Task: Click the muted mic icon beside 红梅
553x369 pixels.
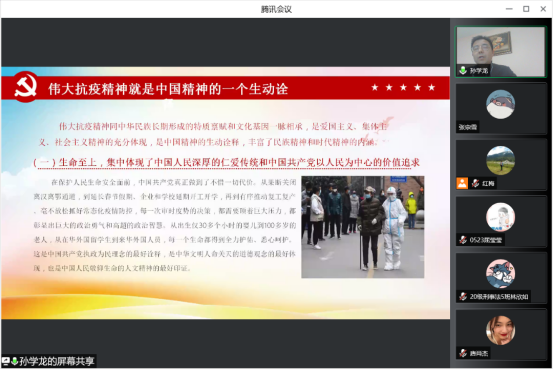Action: [x=475, y=183]
